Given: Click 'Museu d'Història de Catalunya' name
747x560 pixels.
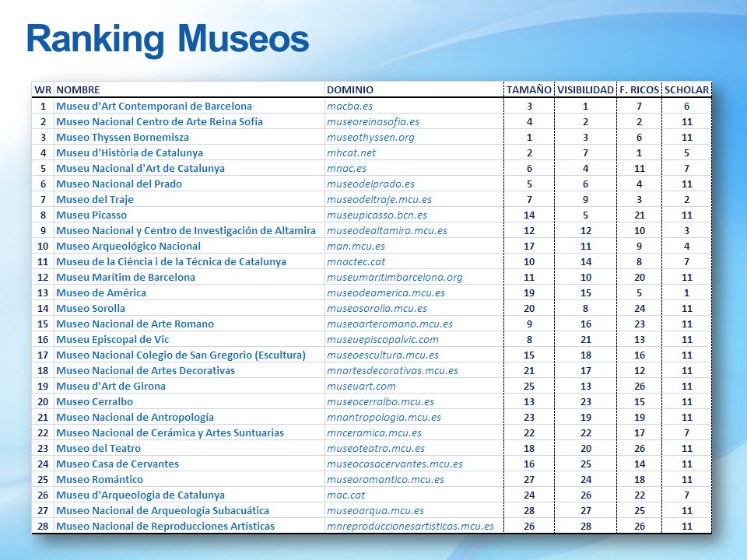Looking at the screenshot, I should pos(130,153).
